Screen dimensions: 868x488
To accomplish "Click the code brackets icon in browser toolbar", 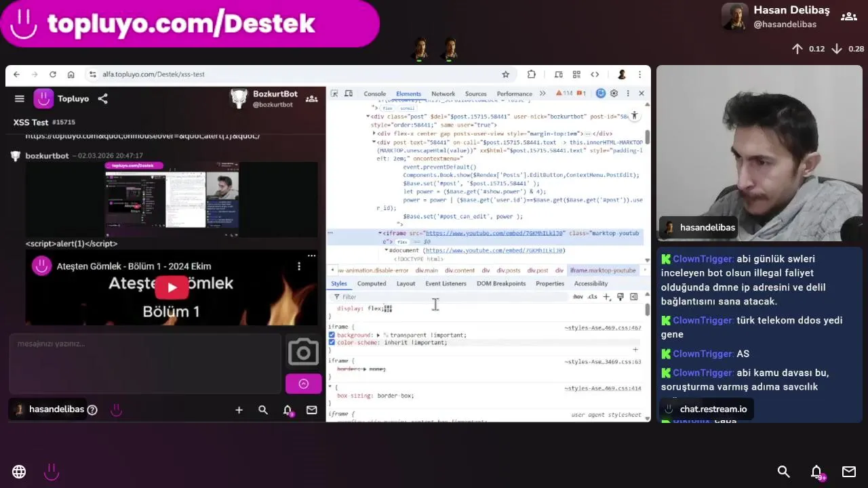I will (595, 75).
